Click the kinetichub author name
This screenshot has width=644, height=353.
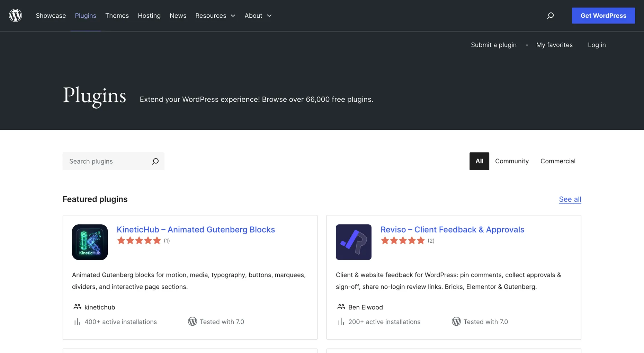pyautogui.click(x=100, y=307)
